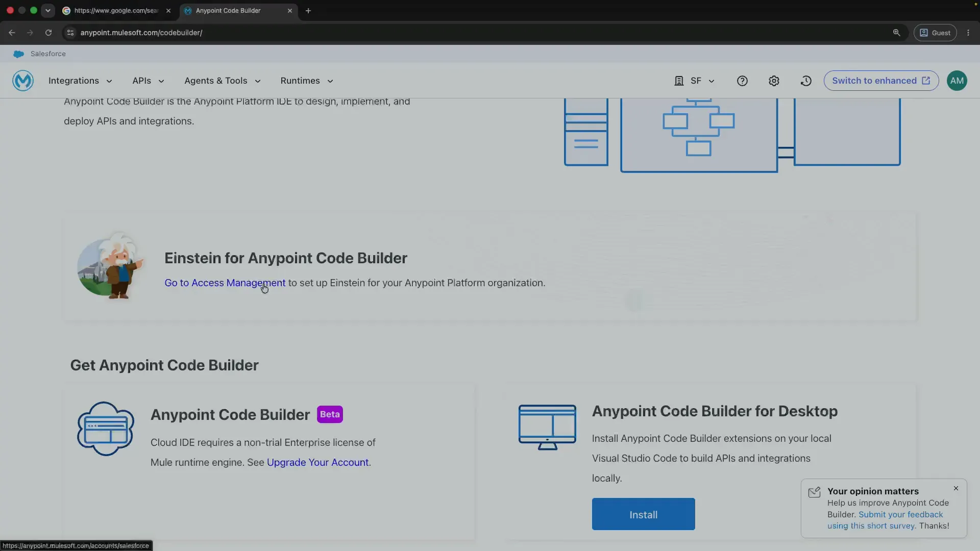Click the site information icon in address bar
Screen dimensions: 980x551
pos(70,33)
